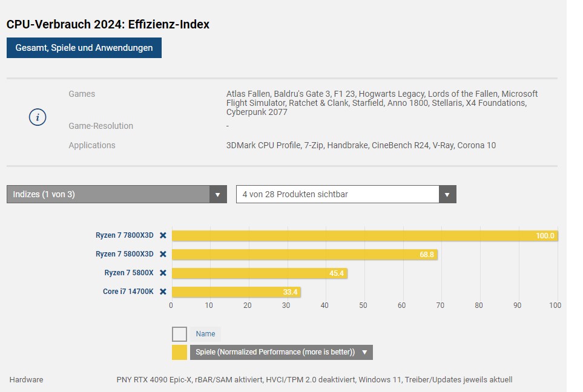This screenshot has height=392, width=583.
Task: Remove Core i7 14700K with its X icon
Action: click(163, 292)
